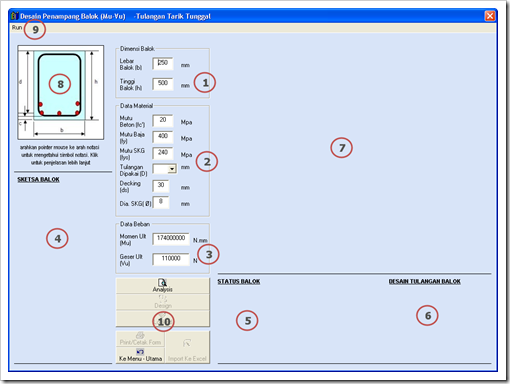Click the Tinggi Balok (h) field
The image size is (510, 384).
pos(163,84)
